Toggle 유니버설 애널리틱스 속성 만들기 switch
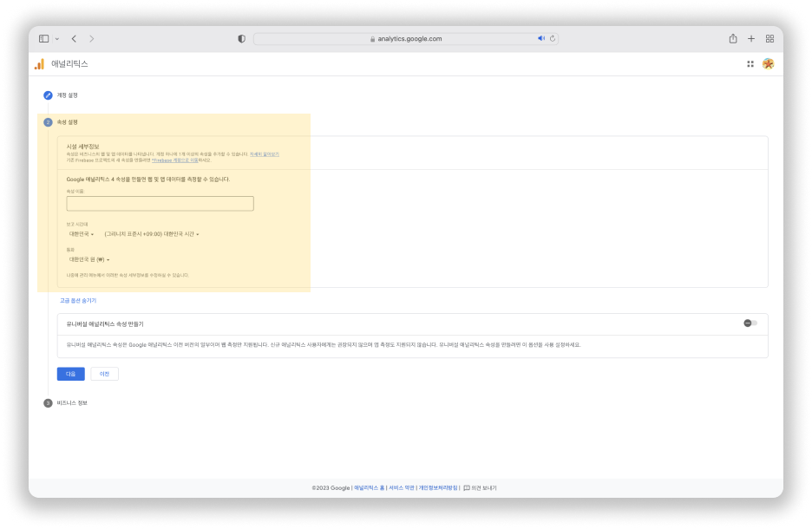The height and width of the screenshot is (529, 812). (x=750, y=323)
